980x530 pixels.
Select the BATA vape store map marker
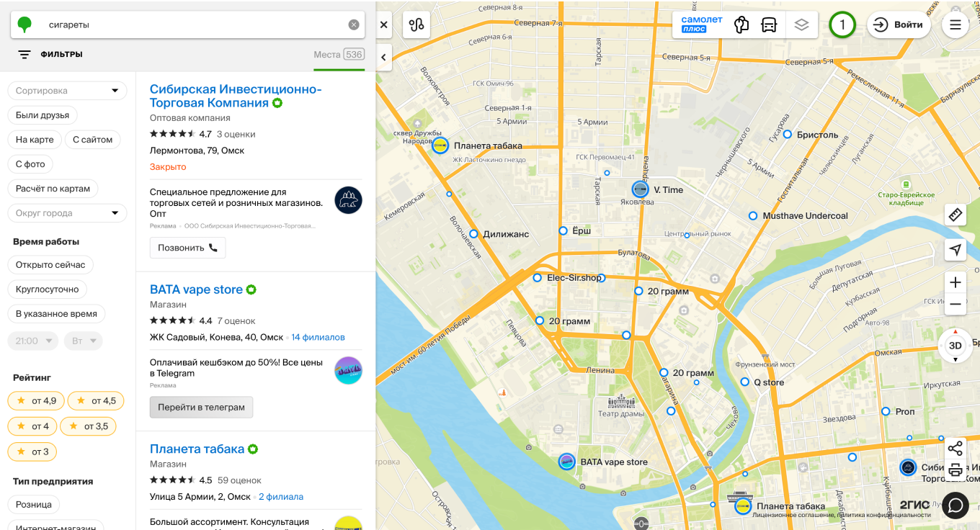567,462
